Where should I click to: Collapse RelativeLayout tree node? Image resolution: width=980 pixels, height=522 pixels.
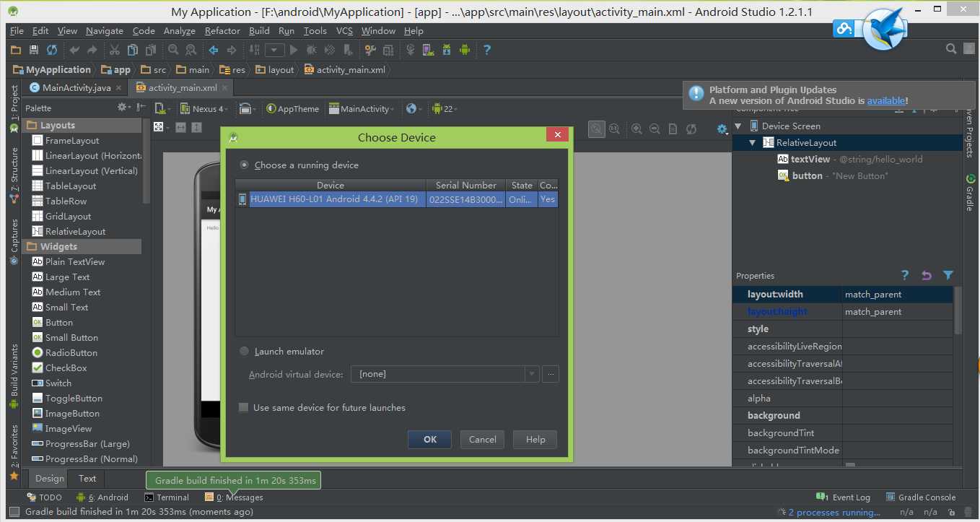(x=753, y=142)
